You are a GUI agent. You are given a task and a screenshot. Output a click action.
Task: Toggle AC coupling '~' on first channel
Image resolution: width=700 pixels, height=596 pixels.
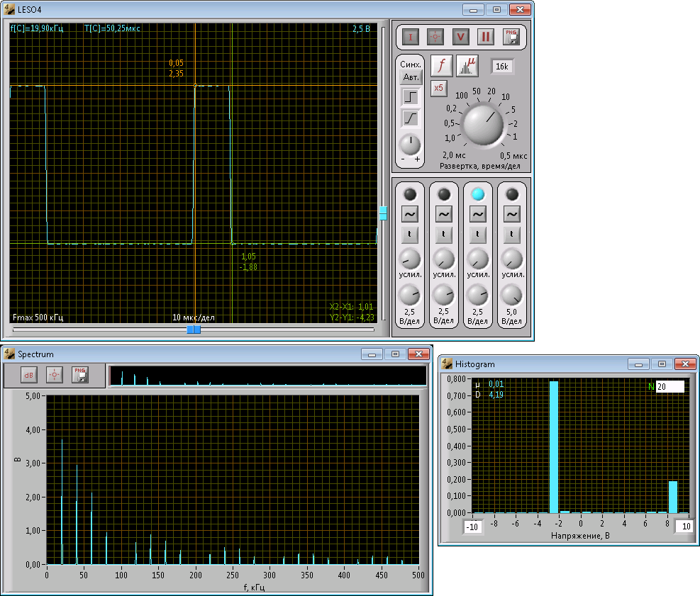click(410, 214)
